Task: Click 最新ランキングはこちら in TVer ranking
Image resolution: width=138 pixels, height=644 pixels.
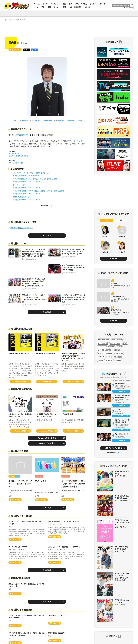Action: point(113,448)
